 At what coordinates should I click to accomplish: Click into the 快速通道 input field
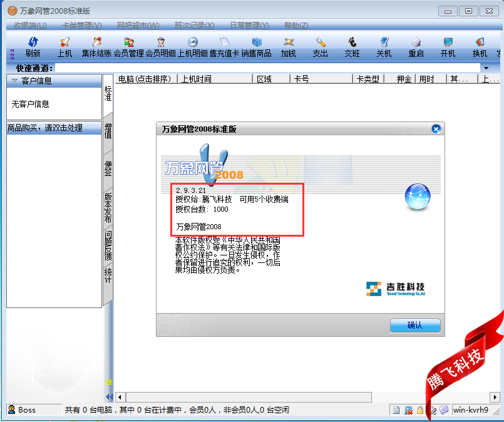pyautogui.click(x=268, y=68)
